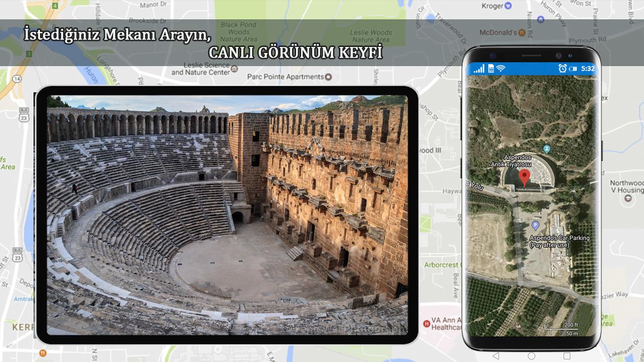Click the 'Leslie Woods Nature Area' label
Screen dimensions: 644x362
pos(371,36)
